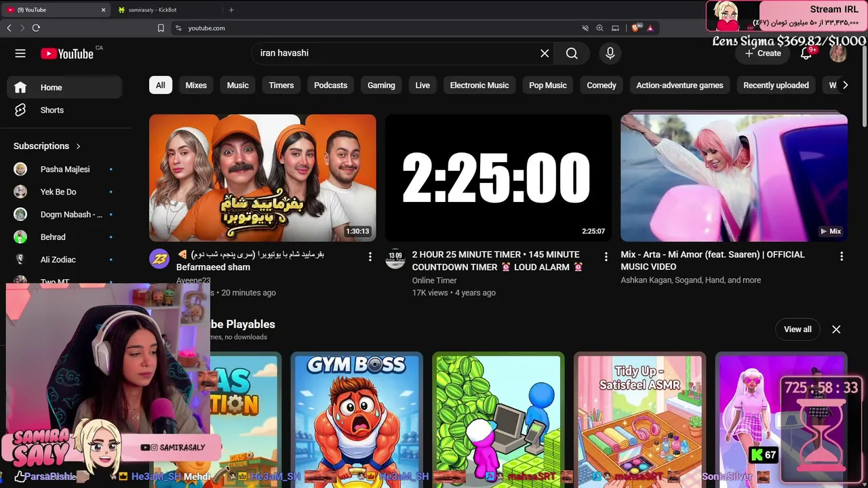Image resolution: width=868 pixels, height=488 pixels.
Task: Open more options for Befarmaeed sham video
Action: (x=370, y=257)
